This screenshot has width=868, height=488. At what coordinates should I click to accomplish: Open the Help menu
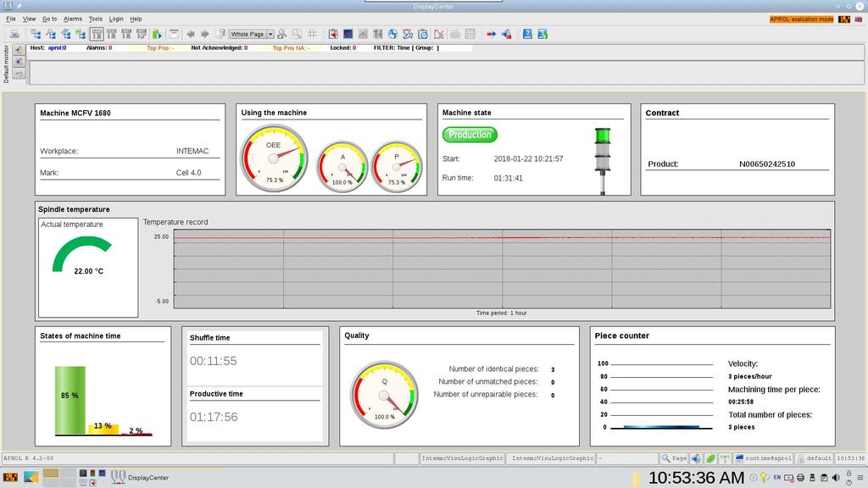coord(136,19)
